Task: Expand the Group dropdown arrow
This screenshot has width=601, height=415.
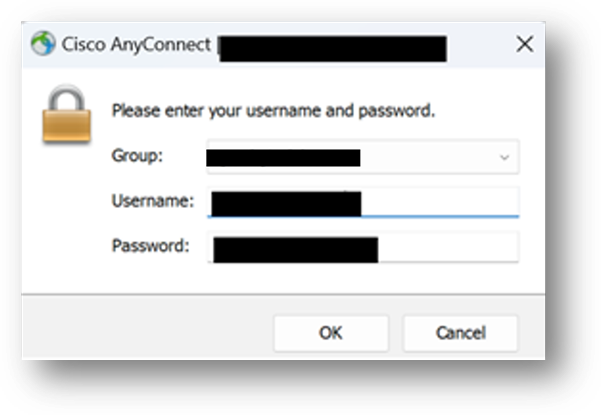Action: (x=505, y=157)
